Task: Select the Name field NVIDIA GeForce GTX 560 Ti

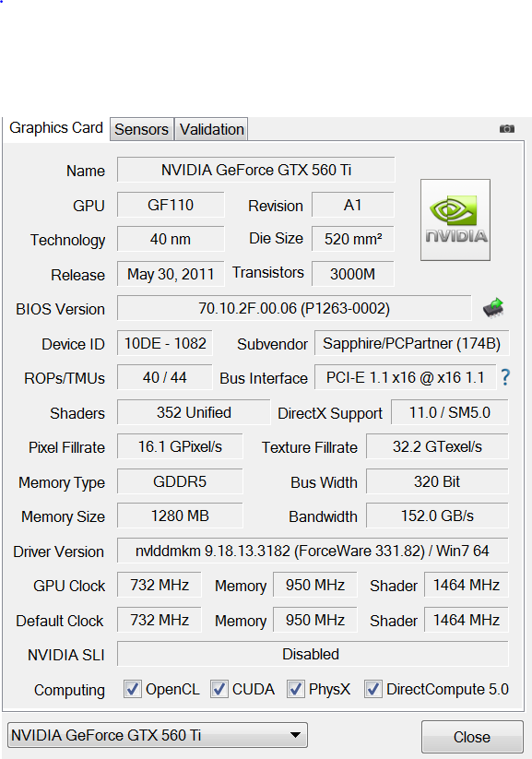Action: tap(256, 170)
